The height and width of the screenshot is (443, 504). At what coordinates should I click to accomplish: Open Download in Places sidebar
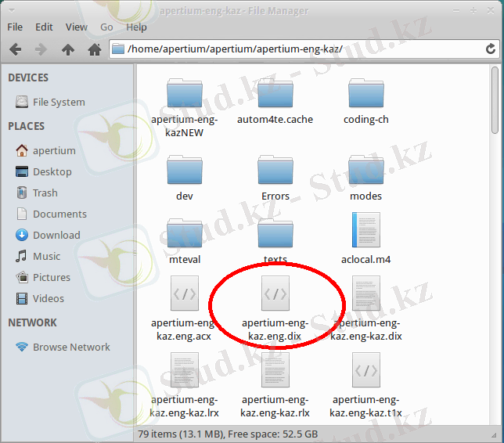49,236
